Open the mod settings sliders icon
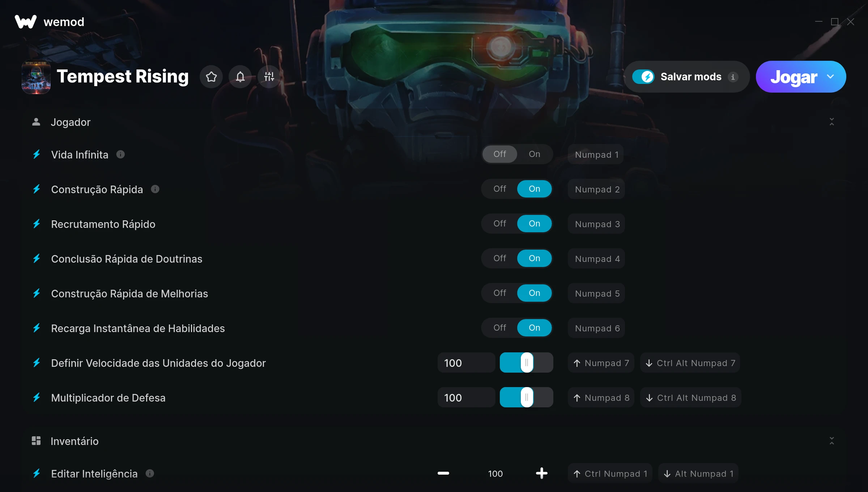The height and width of the screenshot is (492, 868). click(x=269, y=77)
